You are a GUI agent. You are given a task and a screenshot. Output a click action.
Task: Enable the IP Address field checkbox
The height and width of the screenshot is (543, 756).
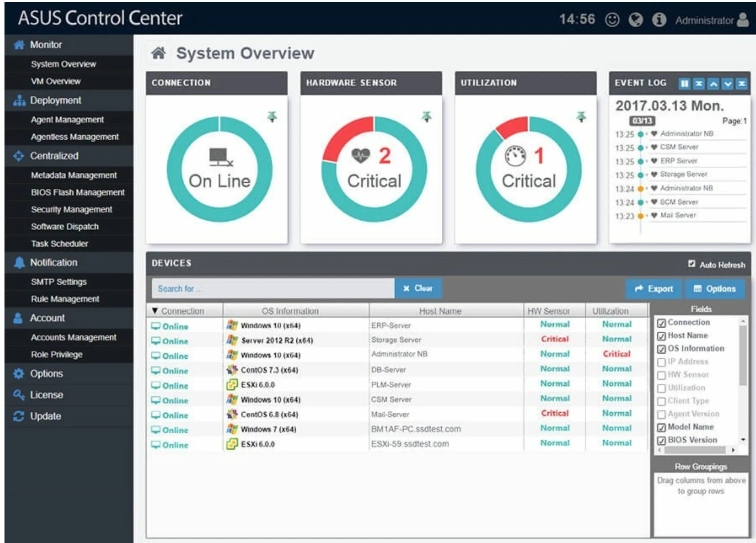point(661,362)
